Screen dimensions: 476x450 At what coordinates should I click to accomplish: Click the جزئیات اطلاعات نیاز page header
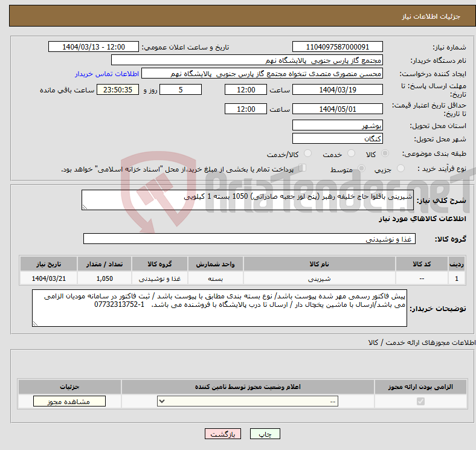431,16
